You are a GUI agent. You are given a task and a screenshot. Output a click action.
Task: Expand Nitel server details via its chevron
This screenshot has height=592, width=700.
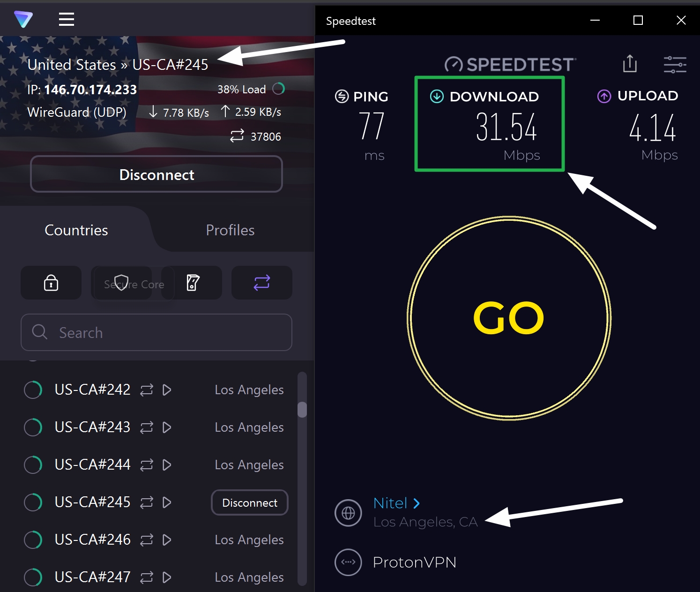coord(417,502)
